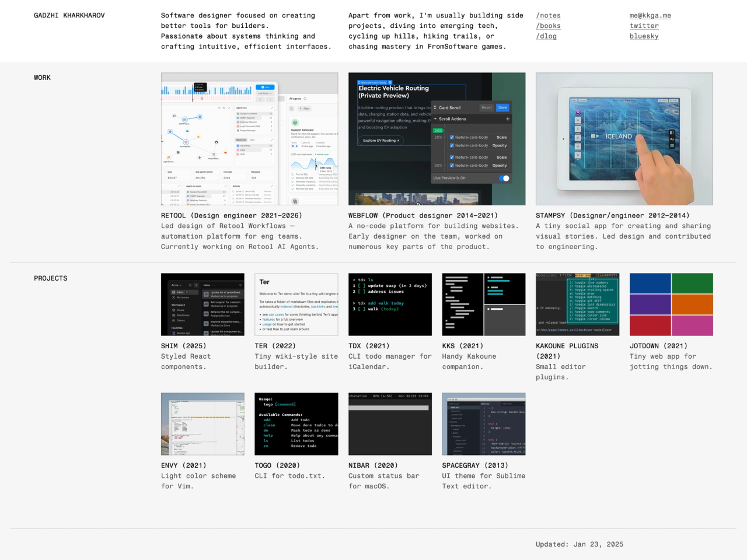Open the bluesky profile link
This screenshot has width=747, height=560.
pos(644,36)
